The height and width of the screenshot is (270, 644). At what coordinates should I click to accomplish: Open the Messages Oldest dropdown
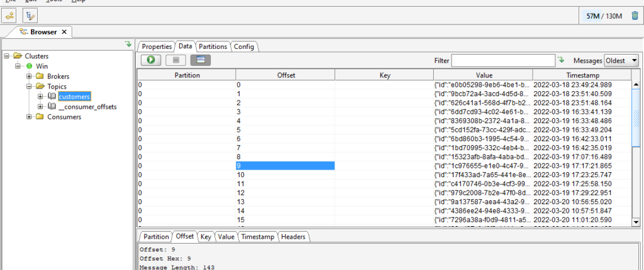(x=621, y=61)
